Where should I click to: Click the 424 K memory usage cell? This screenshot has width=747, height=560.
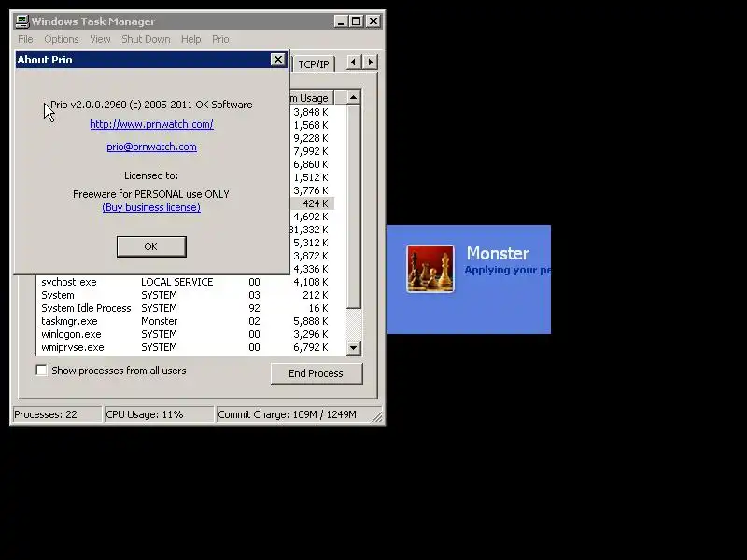coord(316,203)
